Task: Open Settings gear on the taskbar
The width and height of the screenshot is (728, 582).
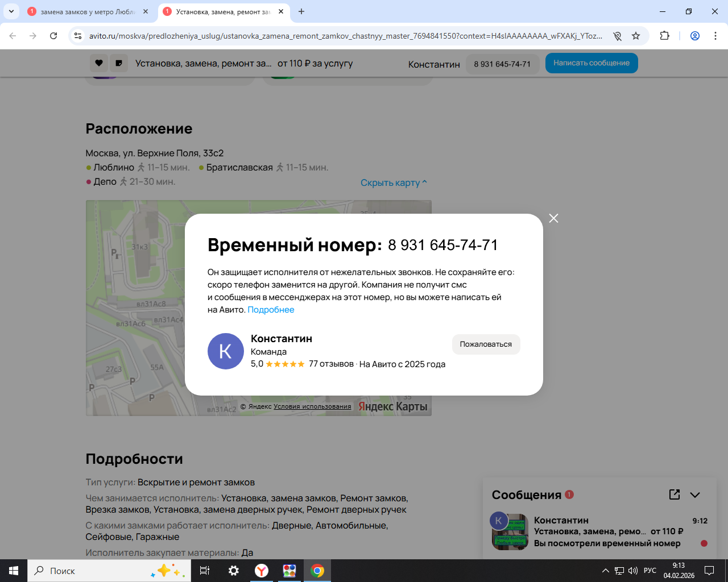Action: point(234,571)
